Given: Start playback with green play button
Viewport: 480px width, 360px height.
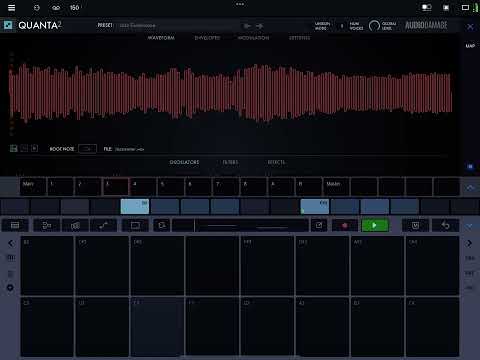Looking at the screenshot, I should pyautogui.click(x=375, y=226).
